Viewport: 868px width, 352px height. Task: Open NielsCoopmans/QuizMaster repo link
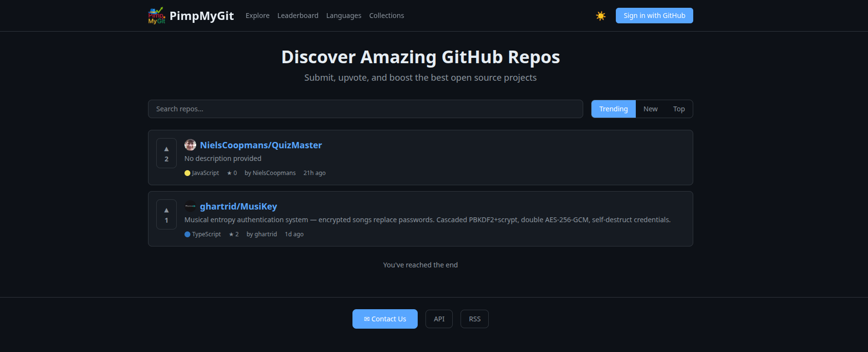261,145
